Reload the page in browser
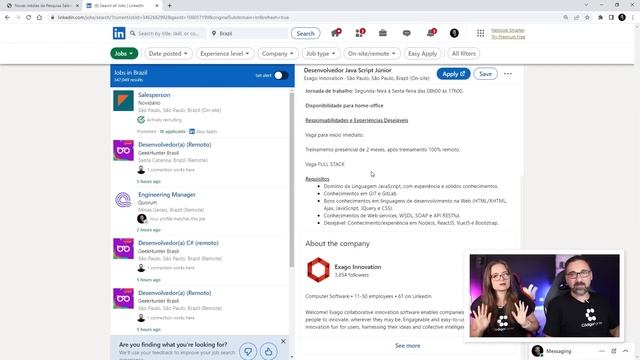Viewport: 640px width, 360px height. pos(29,18)
